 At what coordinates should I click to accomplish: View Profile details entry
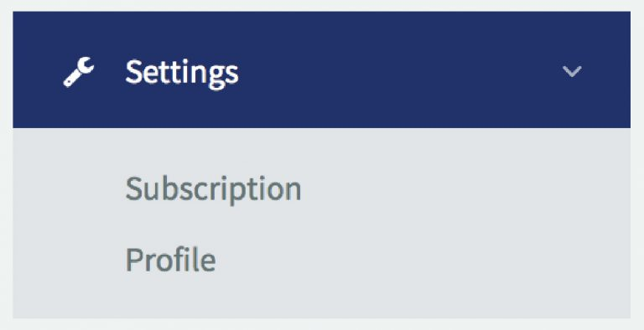(170, 260)
